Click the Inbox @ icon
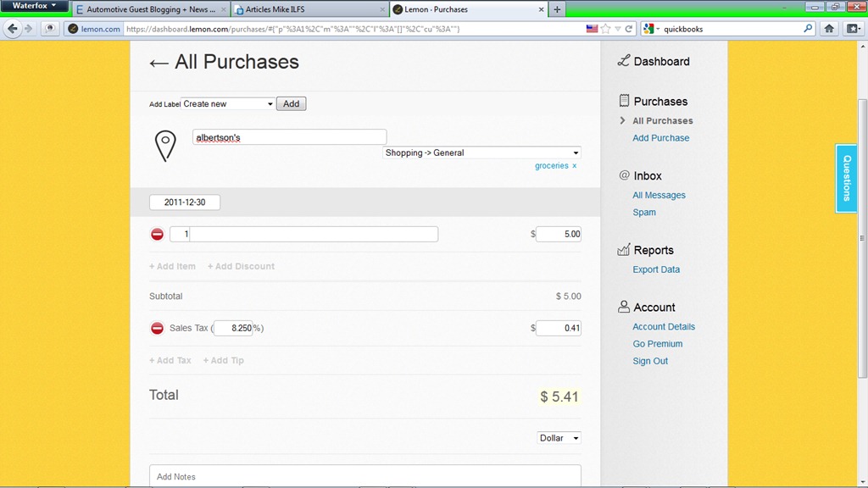868x488 pixels. pyautogui.click(x=624, y=175)
